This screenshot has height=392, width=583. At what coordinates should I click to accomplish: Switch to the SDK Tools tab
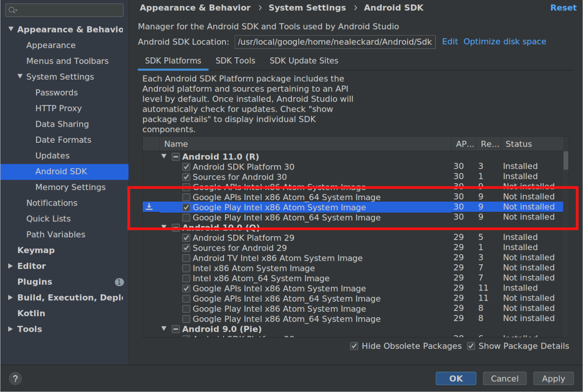point(235,61)
